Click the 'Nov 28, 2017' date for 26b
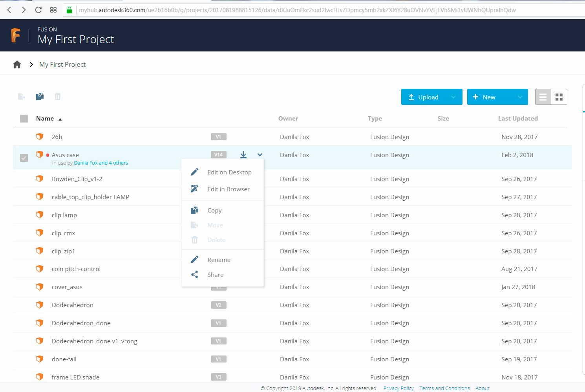 coord(519,137)
